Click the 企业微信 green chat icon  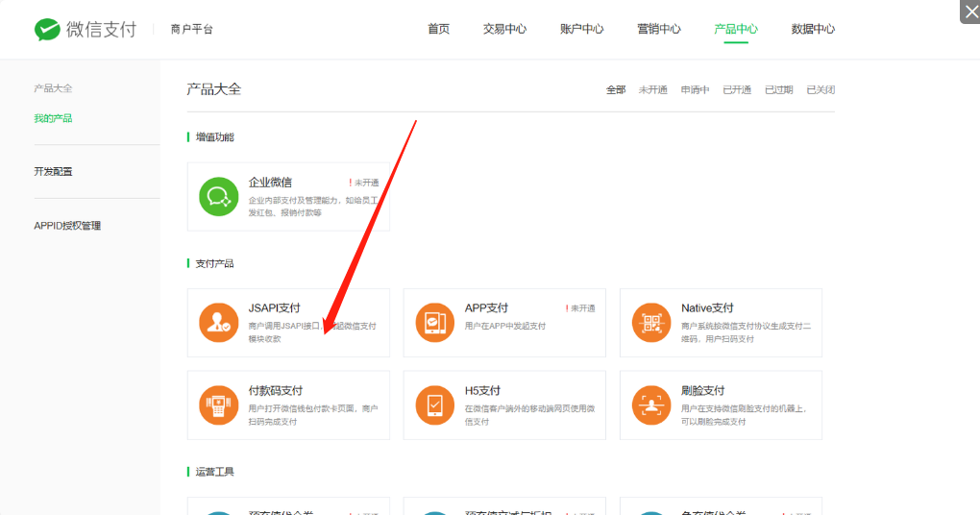coord(219,197)
